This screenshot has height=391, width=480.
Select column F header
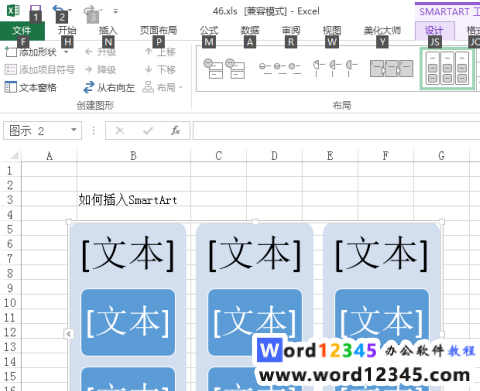386,155
